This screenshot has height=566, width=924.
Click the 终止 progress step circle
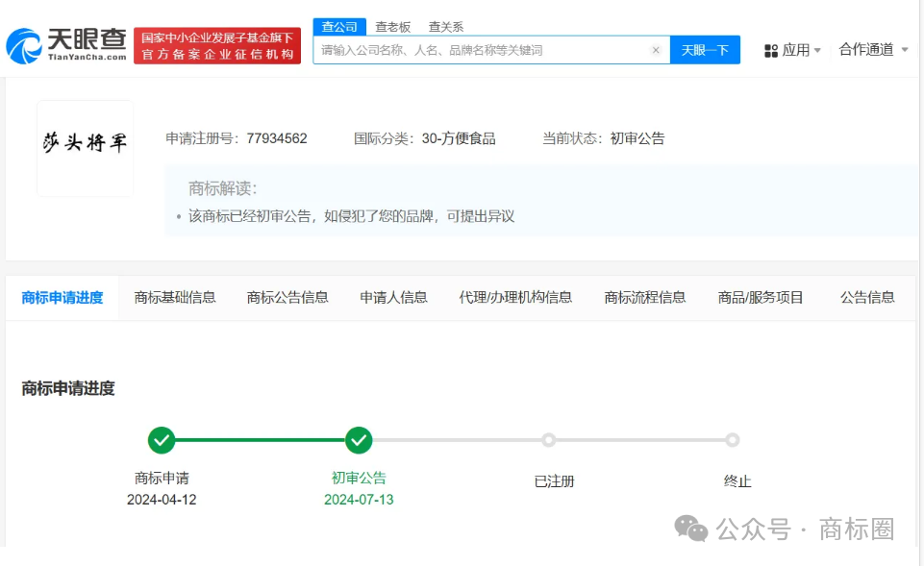click(733, 440)
